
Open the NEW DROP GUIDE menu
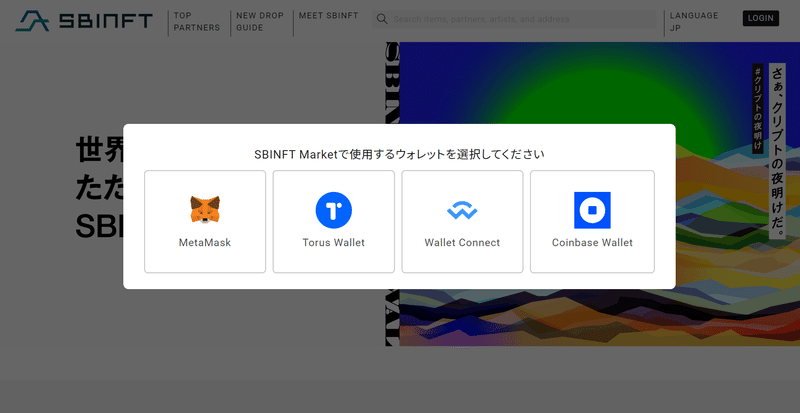tap(260, 22)
